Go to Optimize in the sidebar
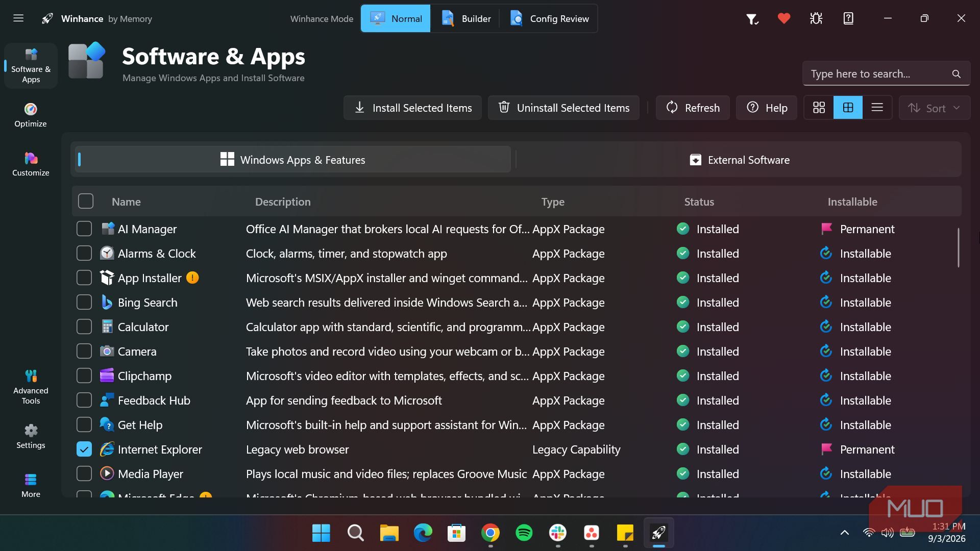This screenshot has width=980, height=551. (x=31, y=115)
